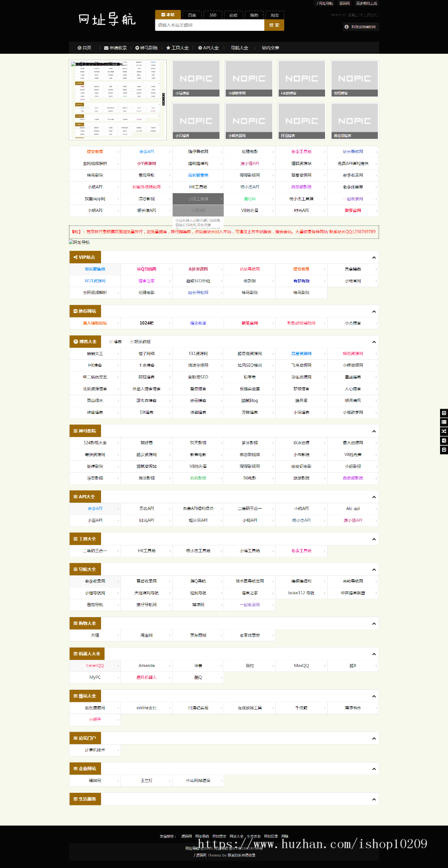Click the shuffle icon in side toolbar
448x868 pixels.
[x=444, y=431]
